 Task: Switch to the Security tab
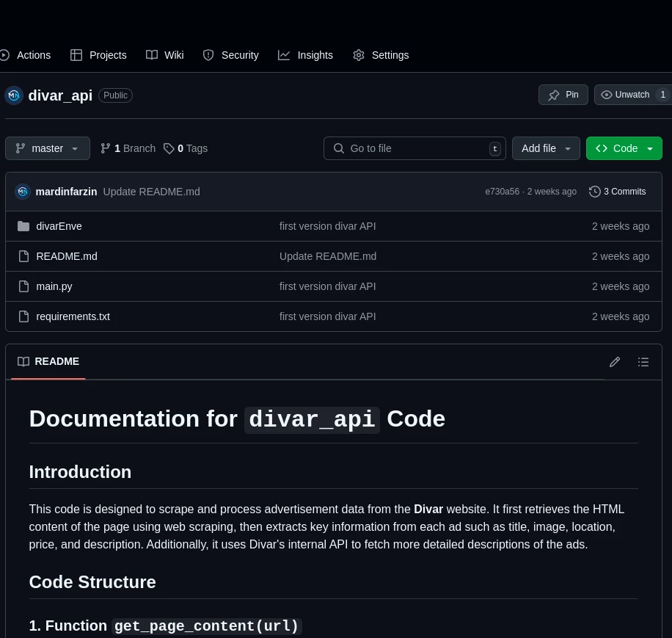pos(231,55)
